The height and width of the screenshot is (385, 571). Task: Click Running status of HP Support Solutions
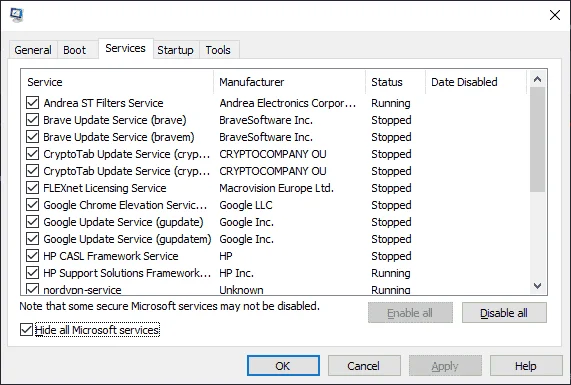(391, 273)
